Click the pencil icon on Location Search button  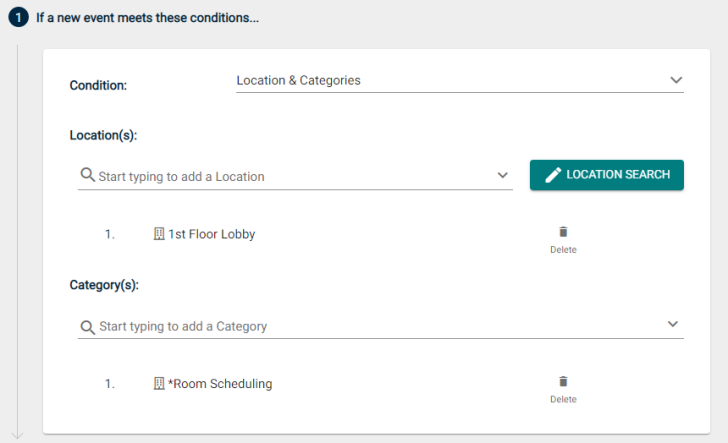tap(553, 175)
